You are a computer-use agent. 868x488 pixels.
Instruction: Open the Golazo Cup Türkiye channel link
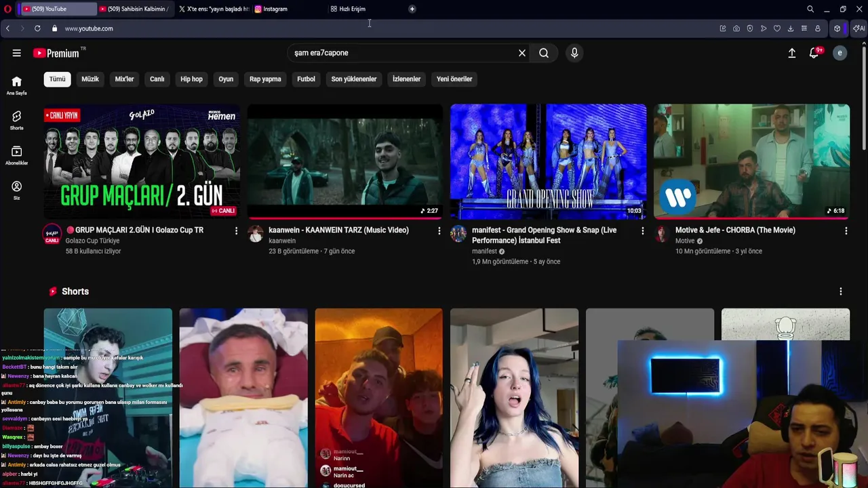coord(92,241)
